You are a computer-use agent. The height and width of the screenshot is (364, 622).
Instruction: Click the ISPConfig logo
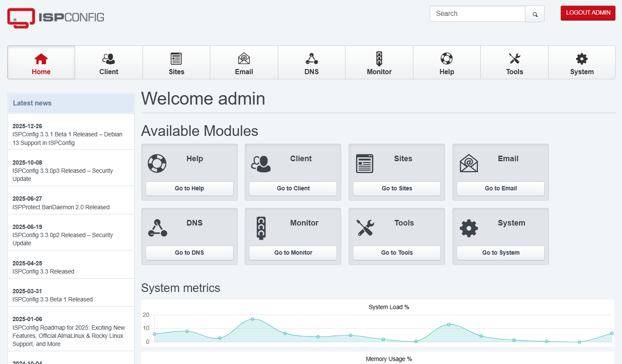[56, 18]
